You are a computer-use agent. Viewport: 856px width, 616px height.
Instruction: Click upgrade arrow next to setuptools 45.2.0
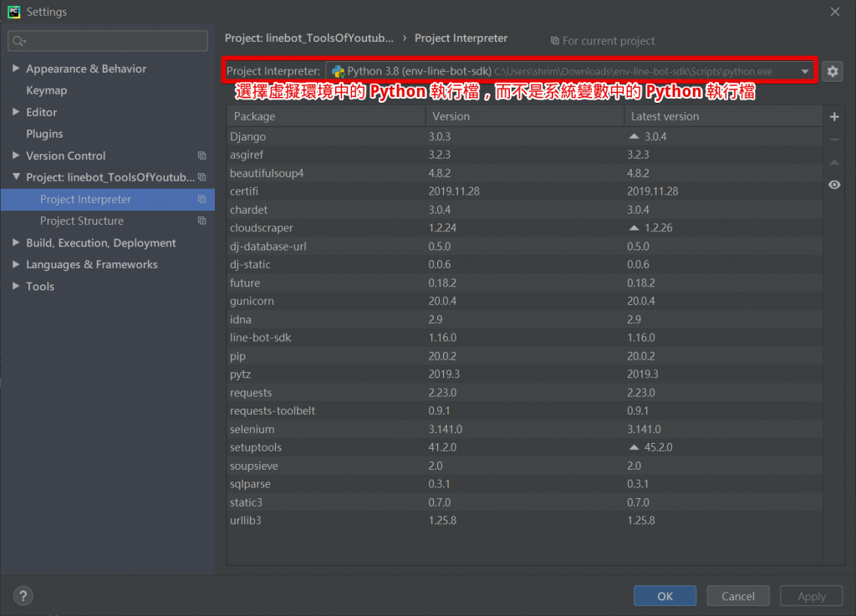point(634,447)
